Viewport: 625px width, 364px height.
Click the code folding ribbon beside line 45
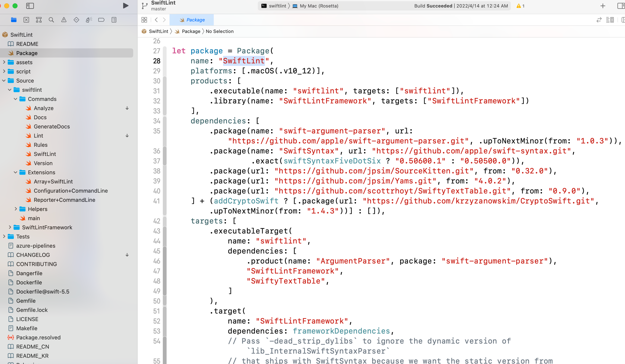(165, 251)
